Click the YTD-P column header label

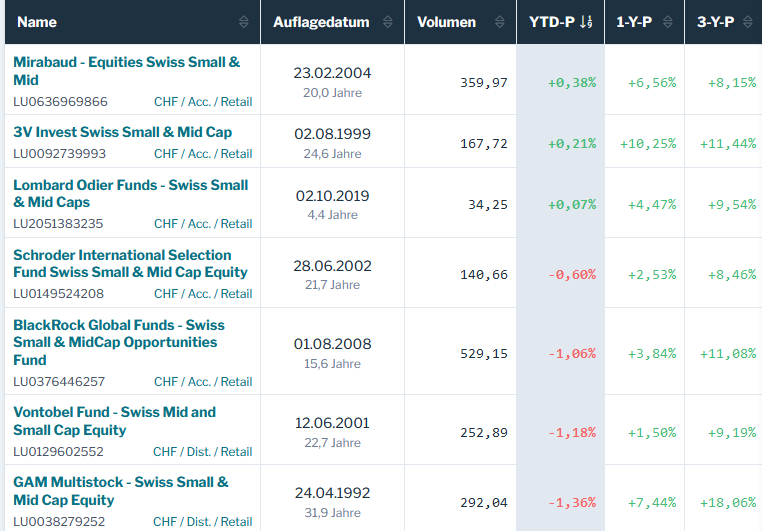point(551,22)
